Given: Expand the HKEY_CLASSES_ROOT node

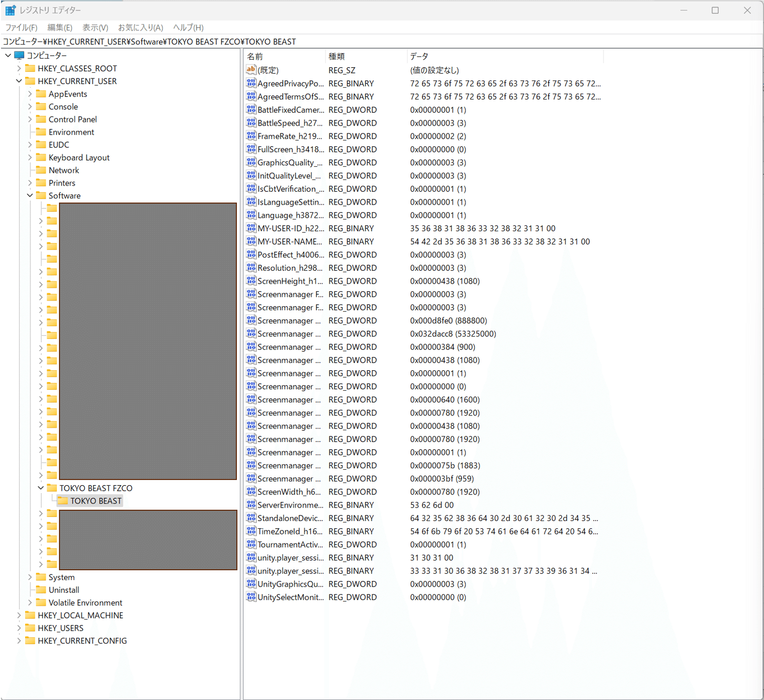Looking at the screenshot, I should click(19, 68).
